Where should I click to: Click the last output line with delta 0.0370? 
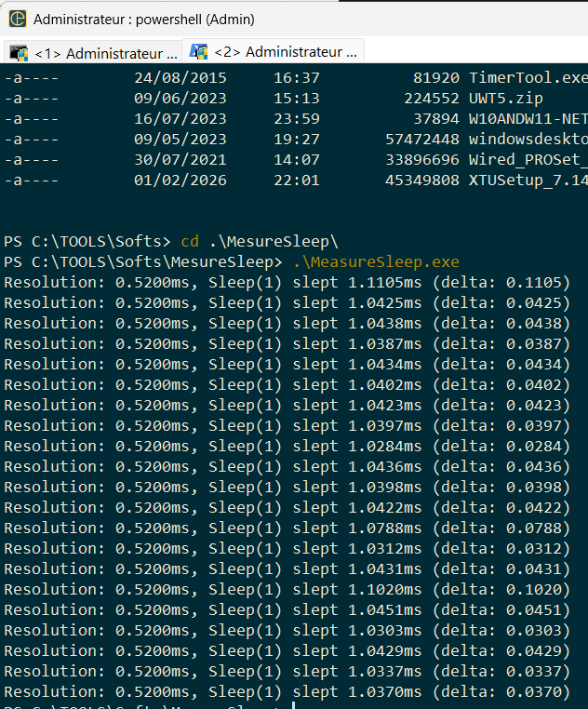pyautogui.click(x=287, y=691)
